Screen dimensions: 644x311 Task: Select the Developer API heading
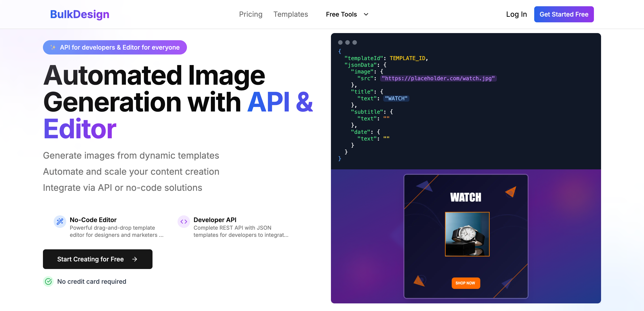215,220
